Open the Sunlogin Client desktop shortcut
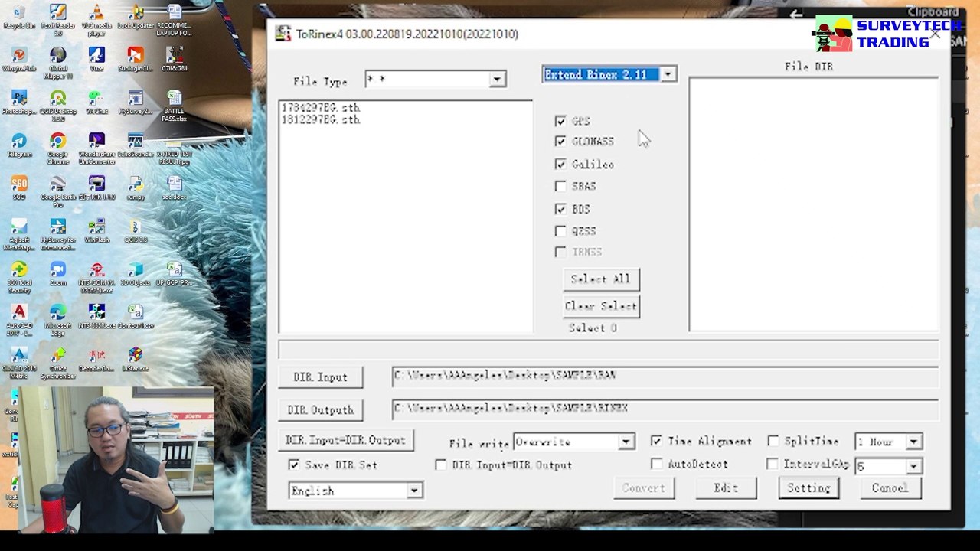This screenshot has width=980, height=551. (136, 60)
